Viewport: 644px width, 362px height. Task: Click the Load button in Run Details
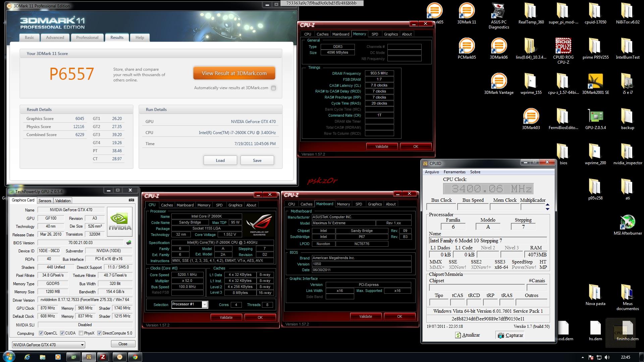pyautogui.click(x=220, y=161)
